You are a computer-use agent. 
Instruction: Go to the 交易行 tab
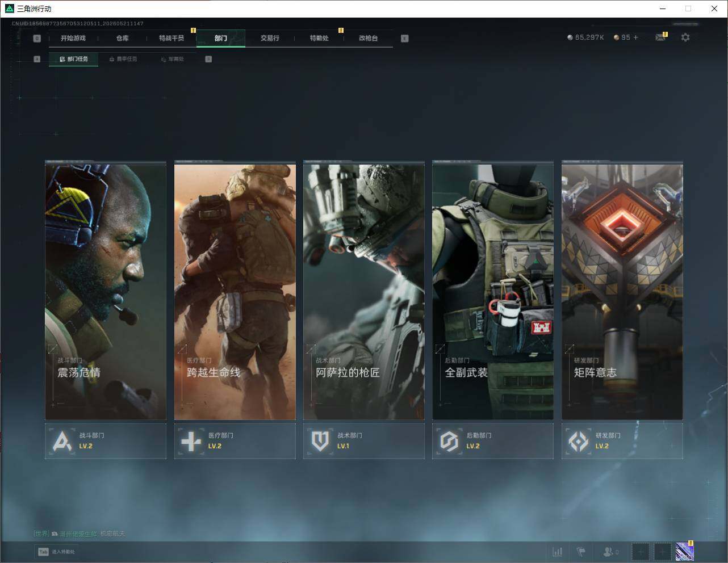pyautogui.click(x=270, y=38)
